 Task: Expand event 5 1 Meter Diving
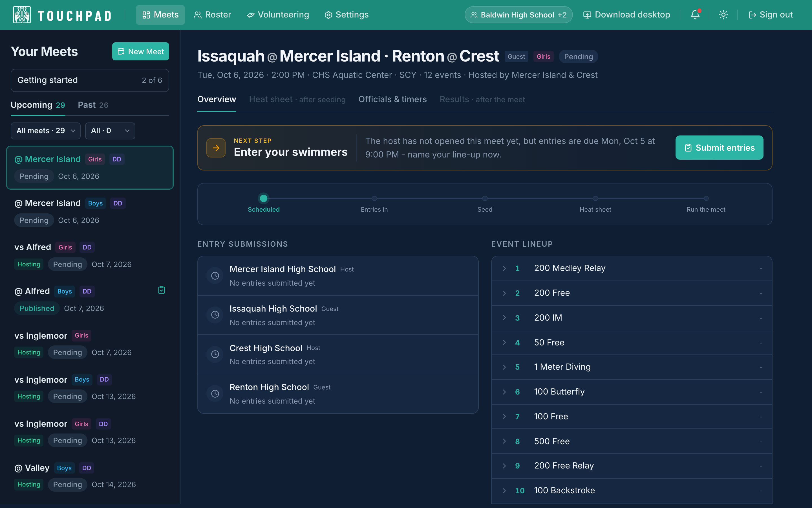coord(632,367)
